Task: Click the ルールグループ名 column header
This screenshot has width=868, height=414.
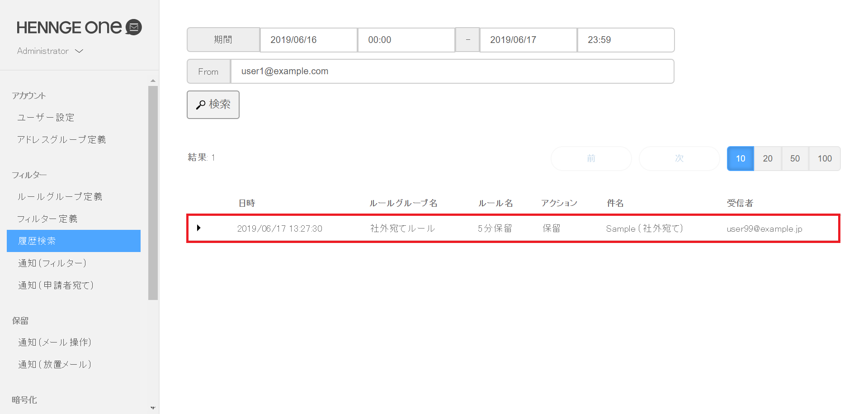Action: 403,203
